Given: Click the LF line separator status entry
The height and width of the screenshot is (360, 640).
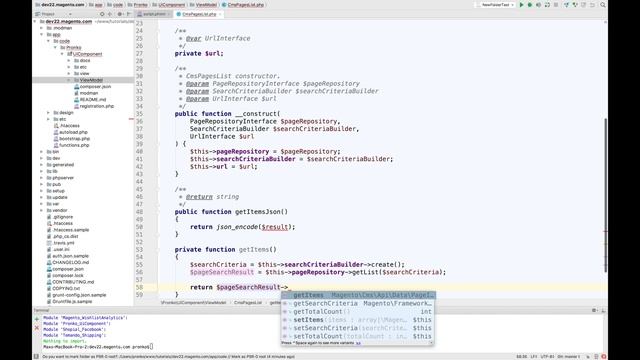Looking at the screenshot, I should [x=534, y=356].
